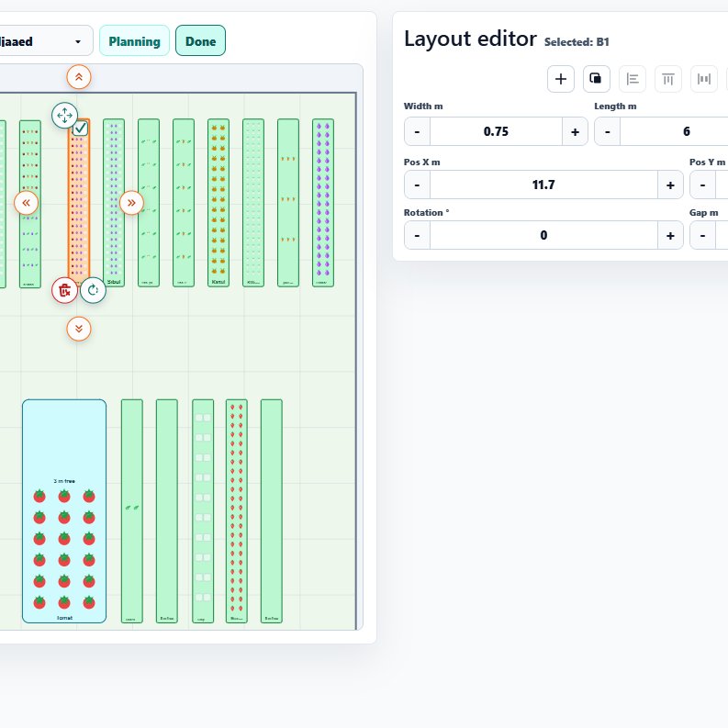The image size is (728, 728).
Task: Decrease Gap m value
Action: click(x=702, y=235)
